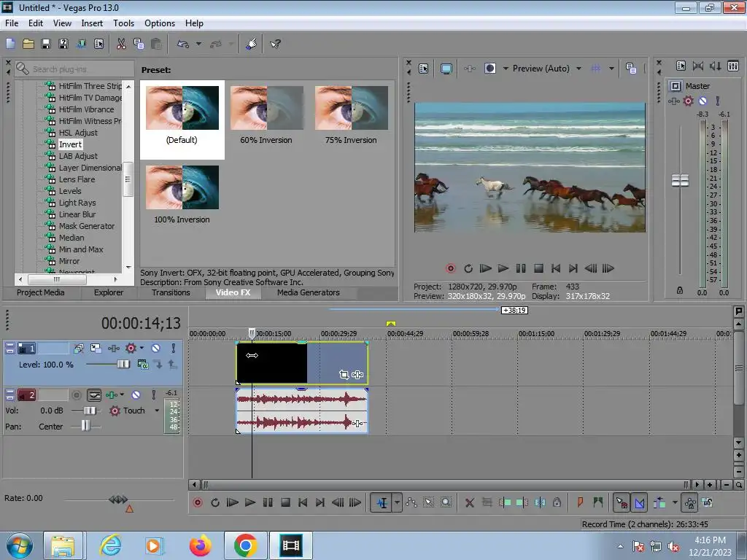The height and width of the screenshot is (560, 747).
Task: Click the Preview on External Monitor icon
Action: pyautogui.click(x=446, y=69)
